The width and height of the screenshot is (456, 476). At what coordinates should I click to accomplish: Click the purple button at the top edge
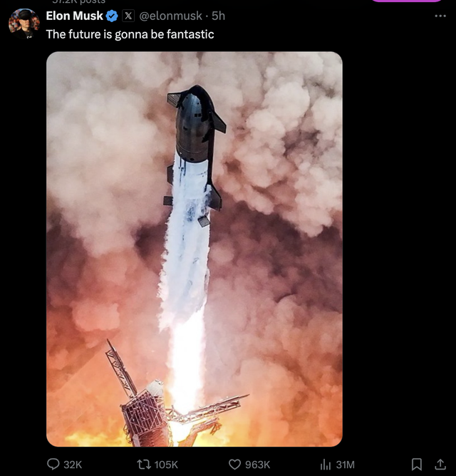(407, 1)
